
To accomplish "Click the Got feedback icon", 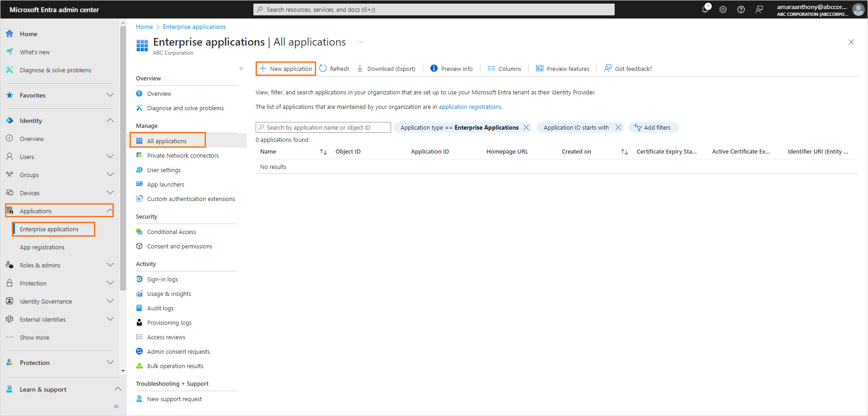I will tap(608, 68).
